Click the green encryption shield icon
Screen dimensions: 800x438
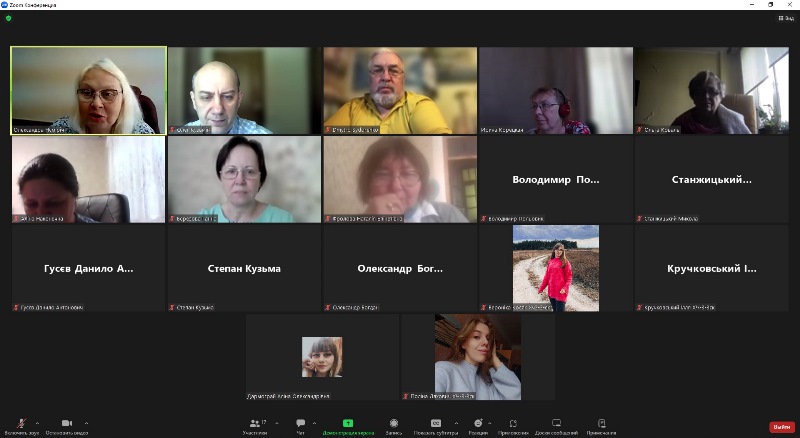click(8, 18)
